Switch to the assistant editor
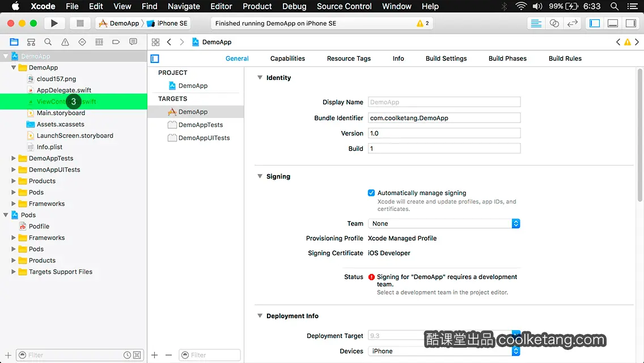This screenshot has width=644, height=363. click(554, 23)
